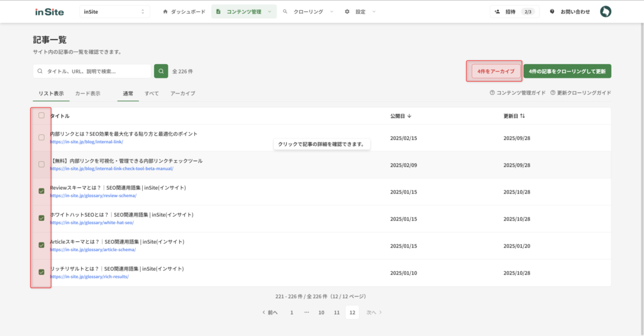Open the internal-link-check-tool-beta-manual URL
Image resolution: width=644 pixels, height=336 pixels.
click(x=112, y=168)
